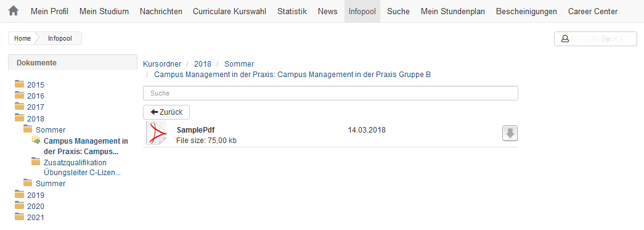Image resolution: width=644 pixels, height=230 pixels.
Task: Expand the 2021 folder in tree
Action: coord(35,217)
